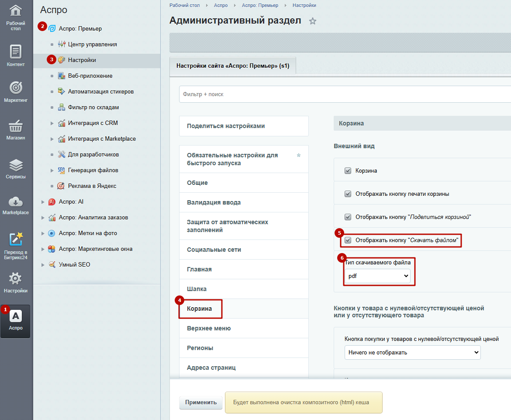Click the Аспро: Аналитика заказов icon
This screenshot has height=420, width=511.
[x=52, y=218]
